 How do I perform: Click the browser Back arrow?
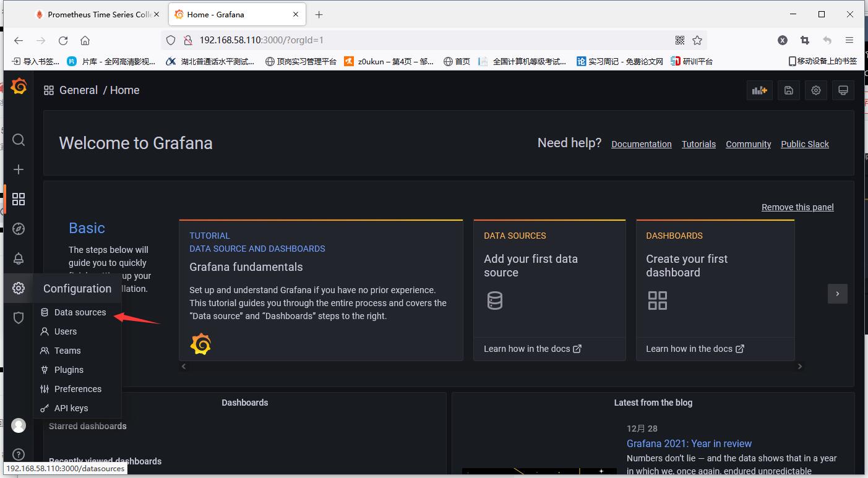tap(19, 40)
